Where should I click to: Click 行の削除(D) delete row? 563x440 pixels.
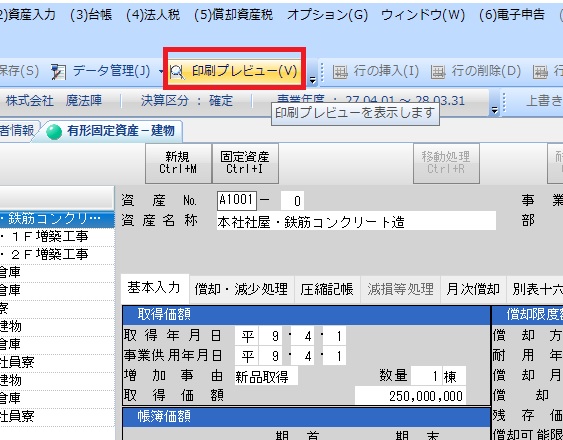[475, 71]
